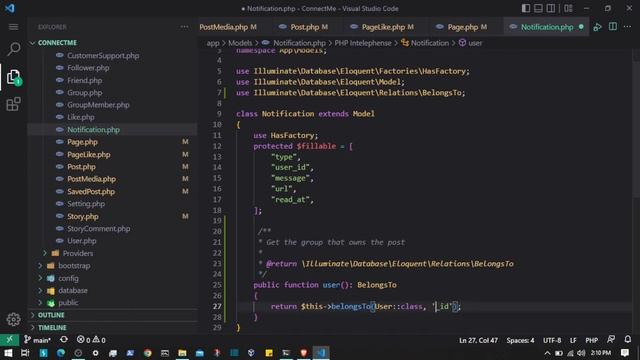Open Chrome from the taskbar
Screen dimensions: 640x360
pyautogui.click(x=147, y=353)
